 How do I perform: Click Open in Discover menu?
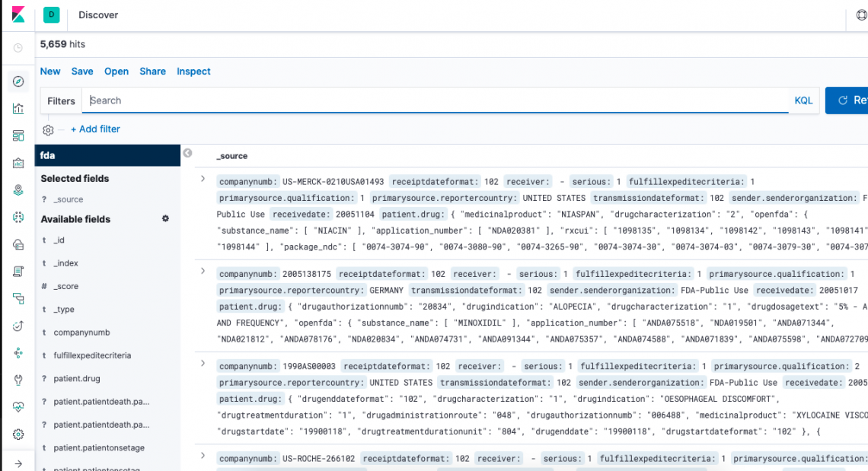coord(116,72)
